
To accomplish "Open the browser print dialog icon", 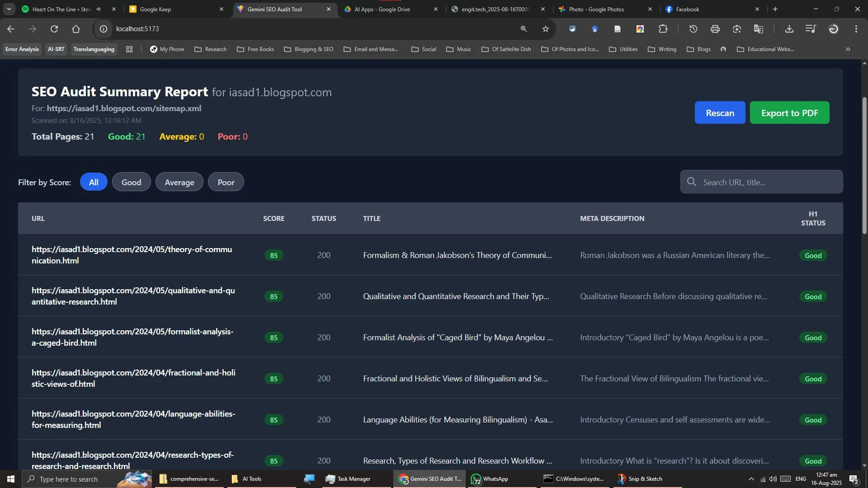I will tap(715, 29).
